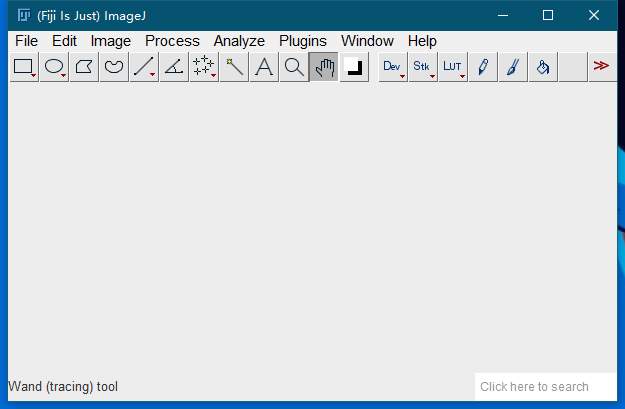Open the Process menu
This screenshot has width=625, height=409.
click(x=172, y=41)
